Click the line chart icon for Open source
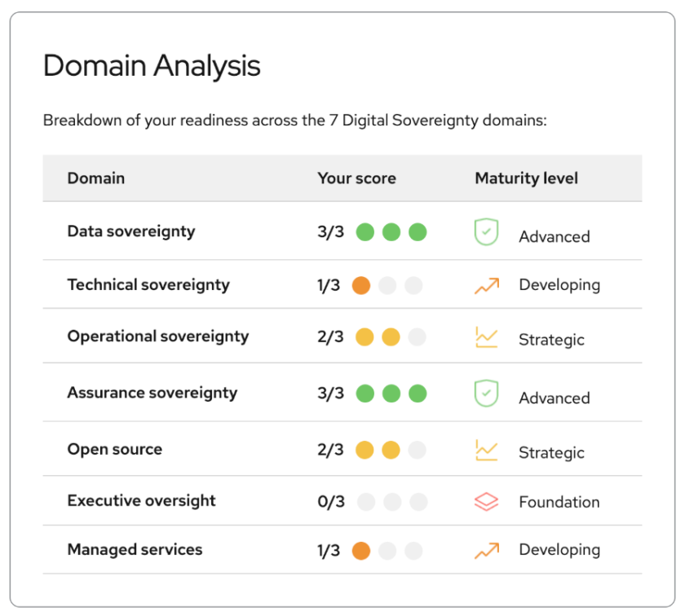The height and width of the screenshot is (616, 685). click(486, 450)
